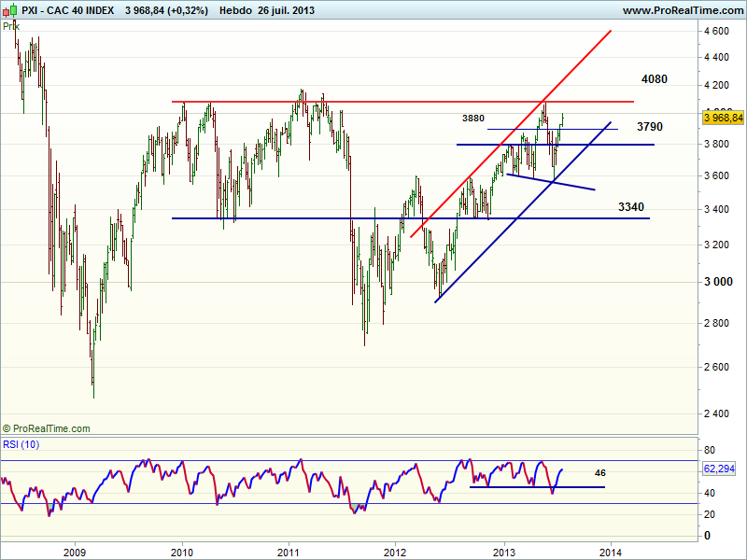The height and width of the screenshot is (560, 747).
Task: Select the 4080 resistance level label
Action: [x=655, y=79]
